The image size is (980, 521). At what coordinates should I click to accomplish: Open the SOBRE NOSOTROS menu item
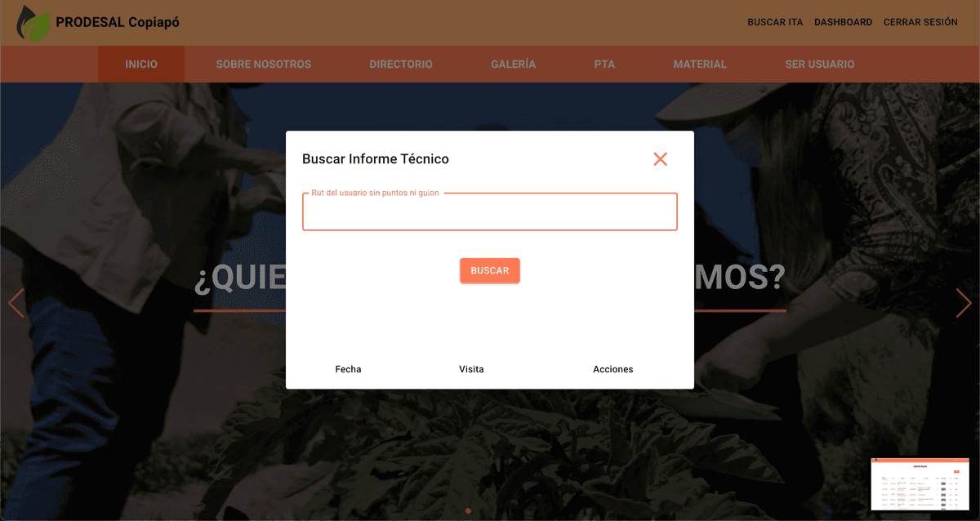(x=264, y=64)
